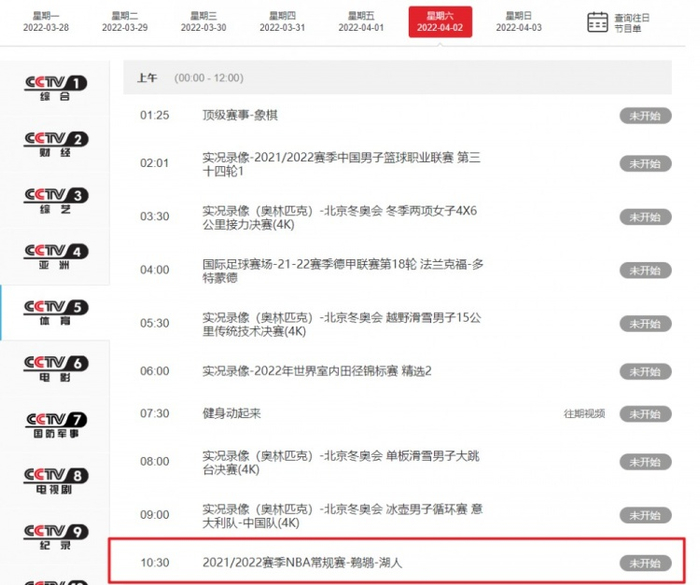Viewport: 700px width, 585px height.
Task: Select the CCTV-6 电影 channel logo
Action: [x=55, y=369]
